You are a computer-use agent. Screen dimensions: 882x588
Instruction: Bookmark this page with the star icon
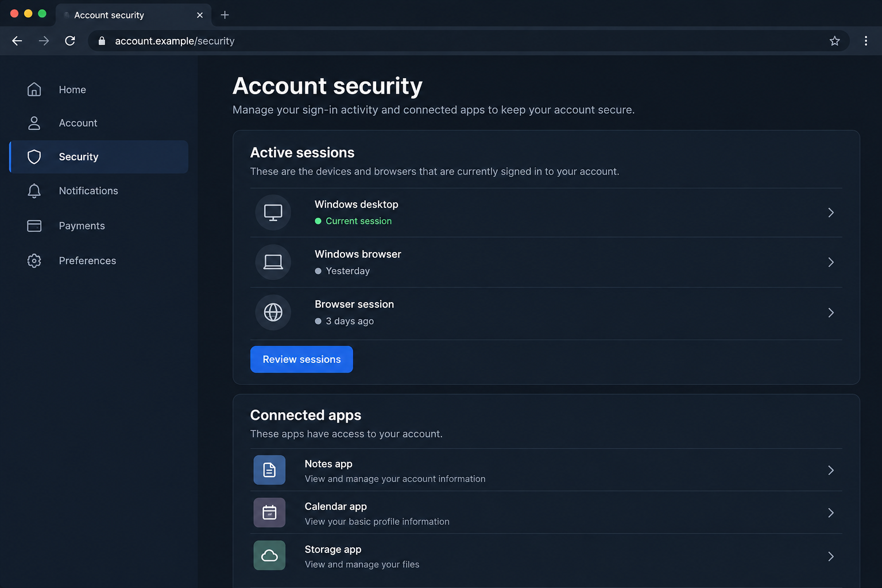click(x=834, y=41)
